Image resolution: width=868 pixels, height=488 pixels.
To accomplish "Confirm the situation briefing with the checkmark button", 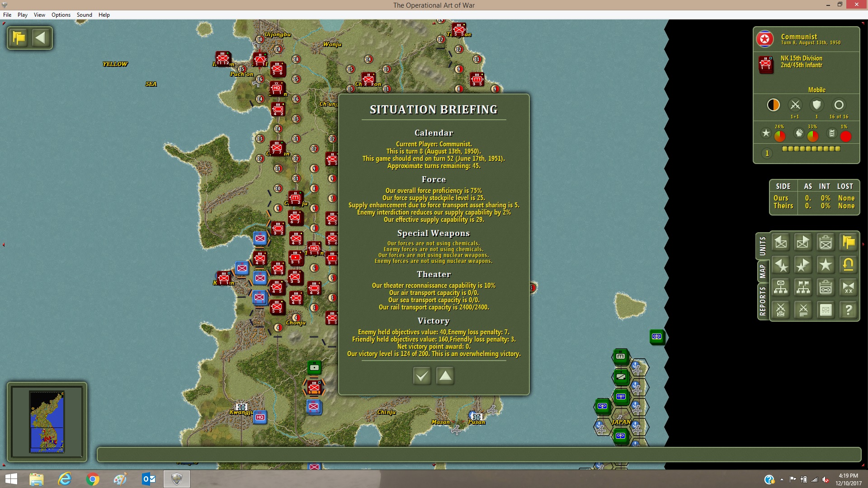I will click(x=422, y=375).
